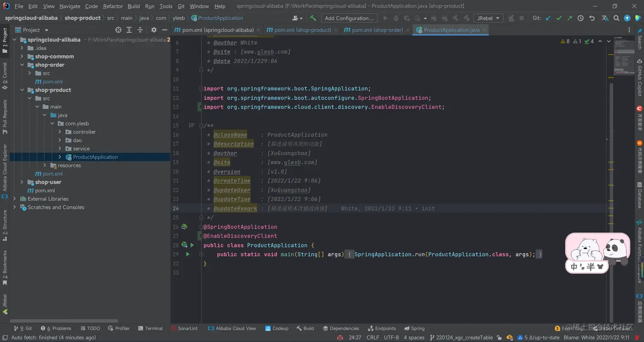Screen dimensions: 644x342
Task: Open the Terminal tool window tab
Action: [x=150, y=328]
